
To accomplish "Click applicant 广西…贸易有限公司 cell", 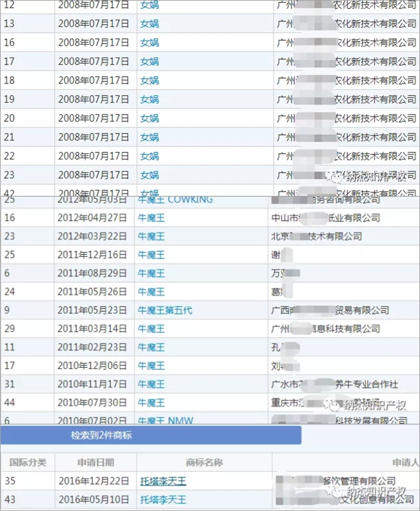I will 330,310.
